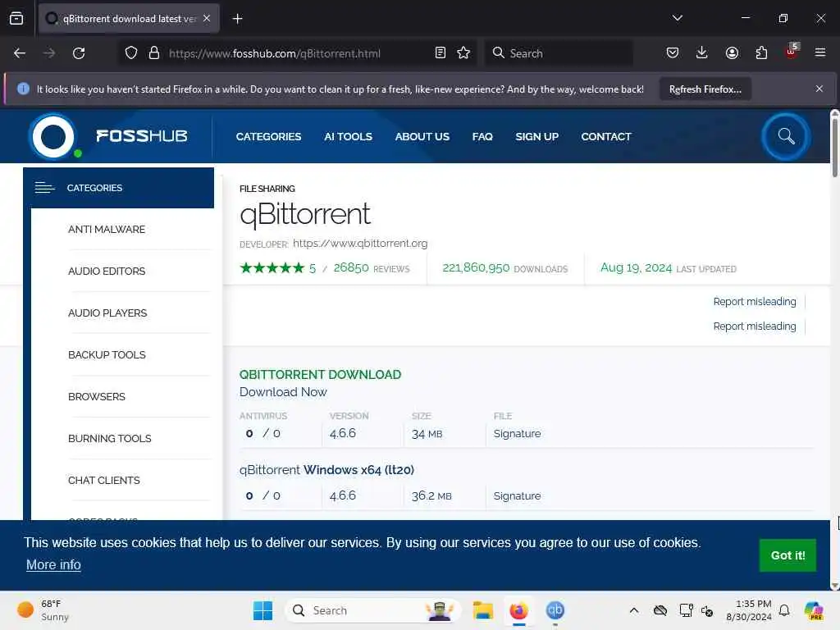Select the CHAT CLIENTS category
The image size is (840, 630).
pos(104,480)
